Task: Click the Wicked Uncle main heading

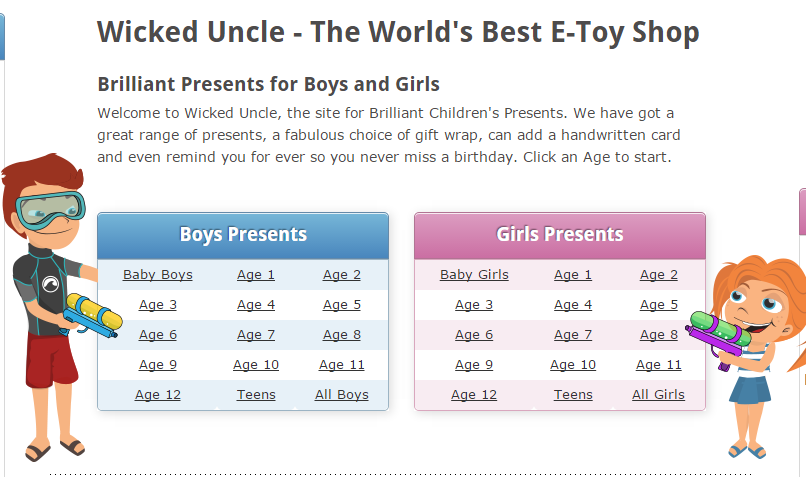Action: [398, 32]
